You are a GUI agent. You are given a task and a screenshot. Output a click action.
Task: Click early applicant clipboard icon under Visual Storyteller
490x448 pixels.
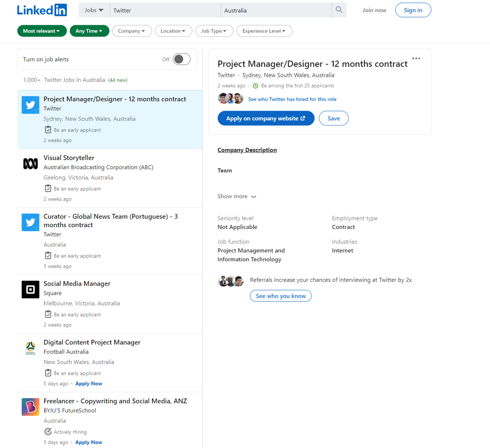pyautogui.click(x=48, y=188)
